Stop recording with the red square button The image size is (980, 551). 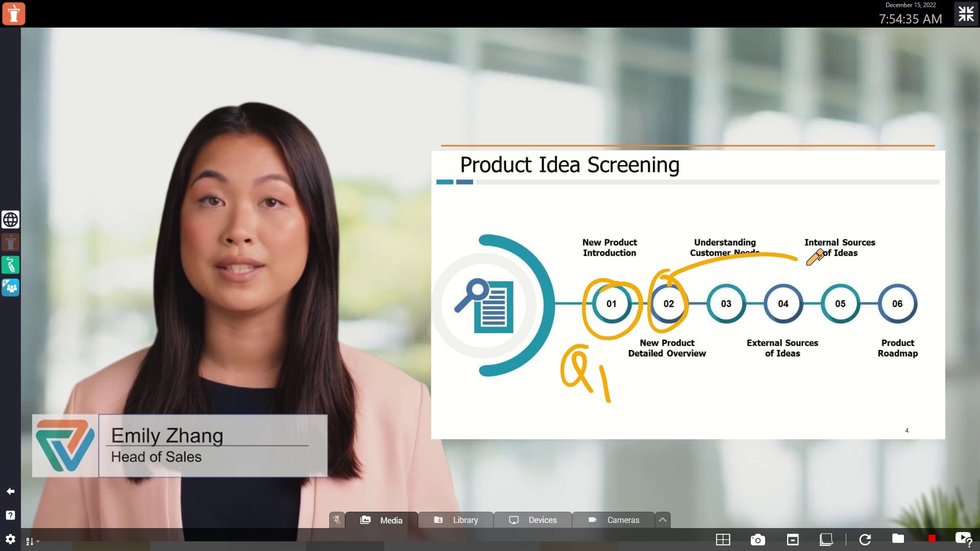click(x=933, y=538)
